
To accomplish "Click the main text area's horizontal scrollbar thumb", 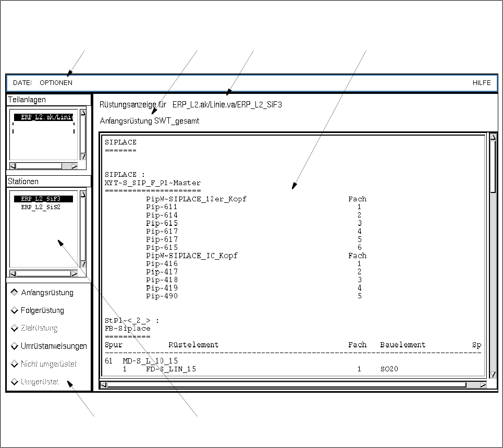I will pyautogui.click(x=287, y=385).
